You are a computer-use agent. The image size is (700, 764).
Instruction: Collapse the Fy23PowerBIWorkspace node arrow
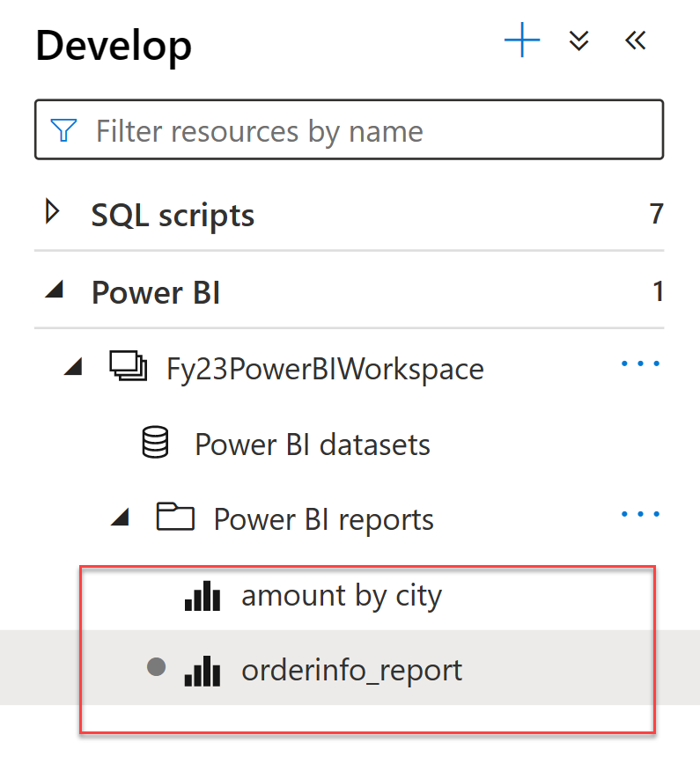[74, 366]
